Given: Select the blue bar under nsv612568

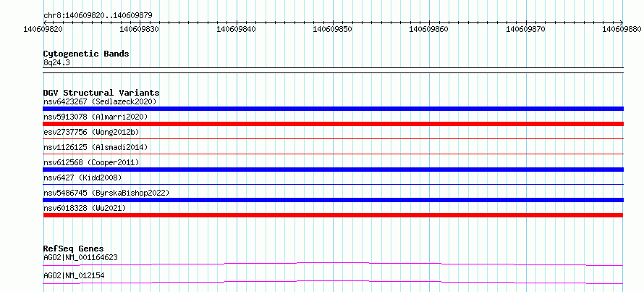Looking at the screenshot, I should pyautogui.click(x=333, y=170).
